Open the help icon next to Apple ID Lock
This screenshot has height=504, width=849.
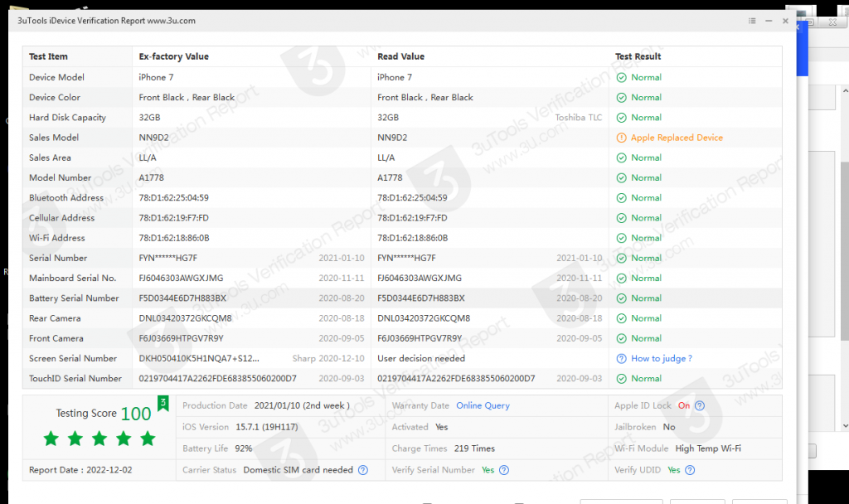[700, 405]
